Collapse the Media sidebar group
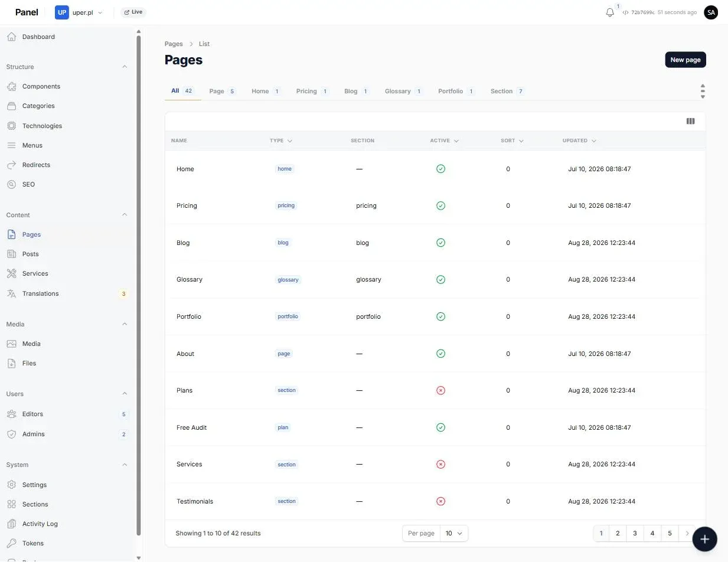 tap(125, 324)
